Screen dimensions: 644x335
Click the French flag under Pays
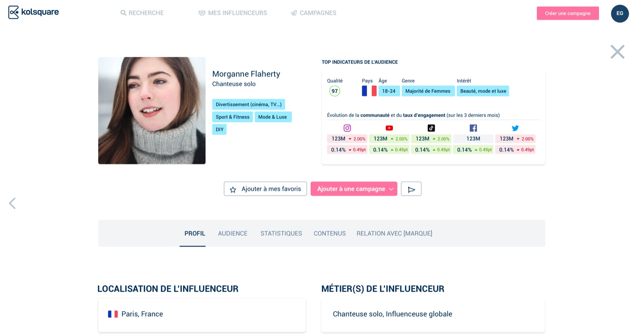point(369,91)
